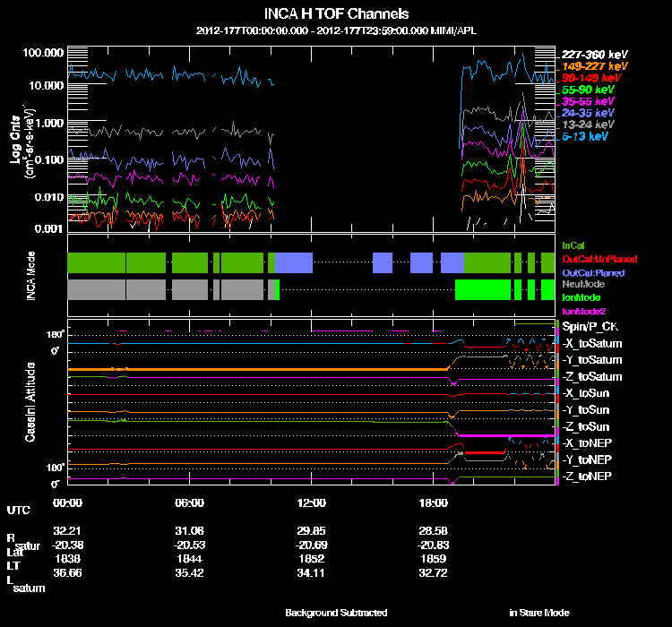This screenshot has width=672, height=627.
Task: Select the 149-227 keV legend entry
Action: click(593, 66)
